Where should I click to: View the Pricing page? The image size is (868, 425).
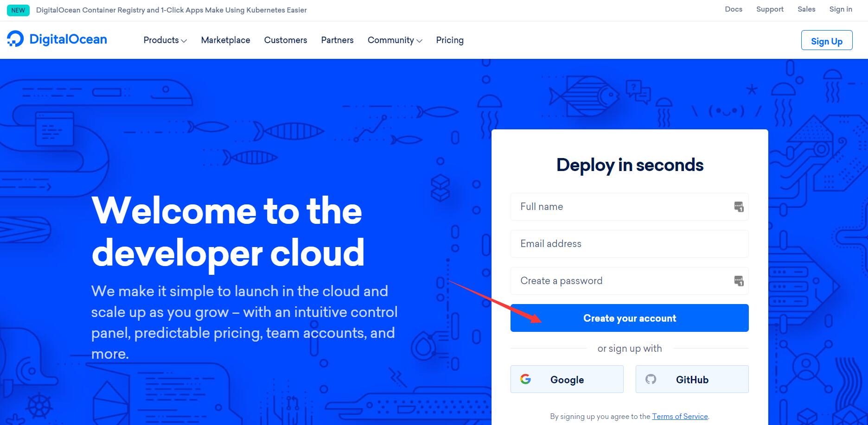tap(450, 40)
